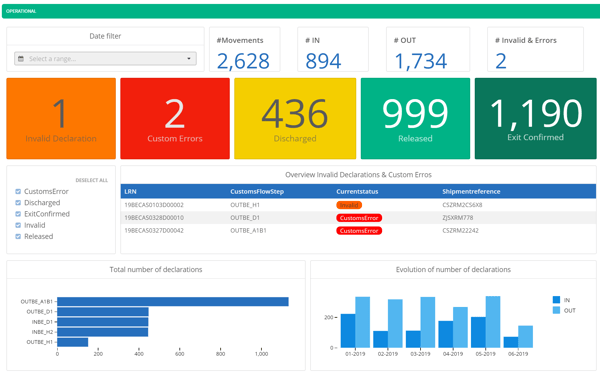Screen dimensions: 600x373
Task: Uncheck the Invalid filter checkbox
Action: coord(18,225)
